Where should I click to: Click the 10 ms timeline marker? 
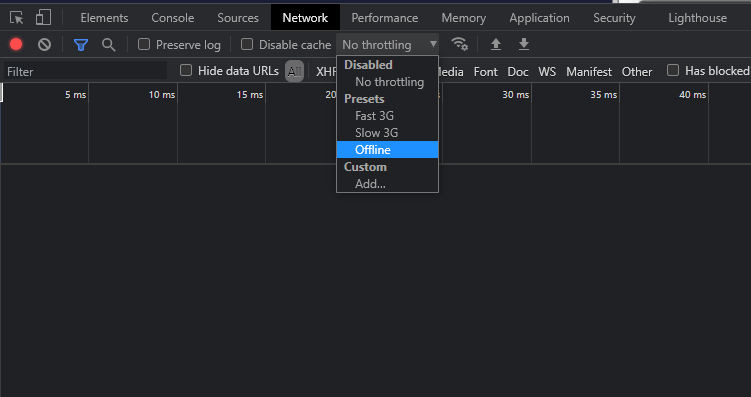(x=161, y=95)
